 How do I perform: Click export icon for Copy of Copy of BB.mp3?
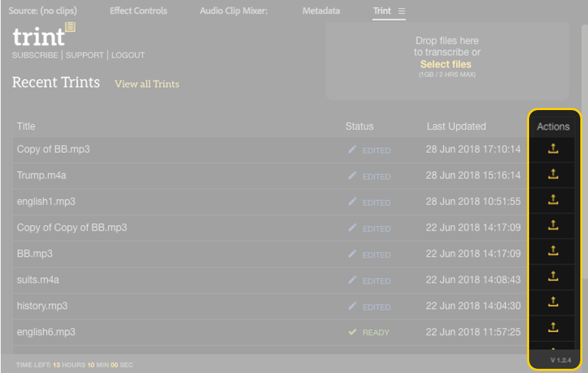(x=553, y=226)
